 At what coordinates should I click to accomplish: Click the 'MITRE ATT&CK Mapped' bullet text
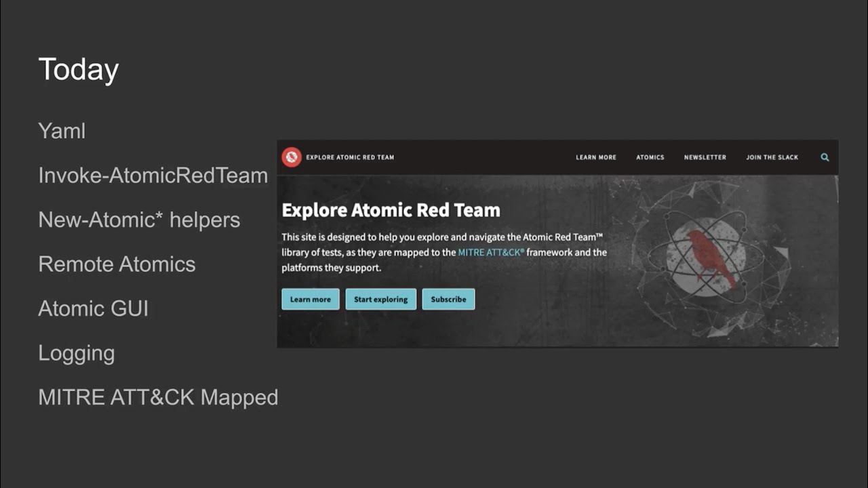[158, 397]
